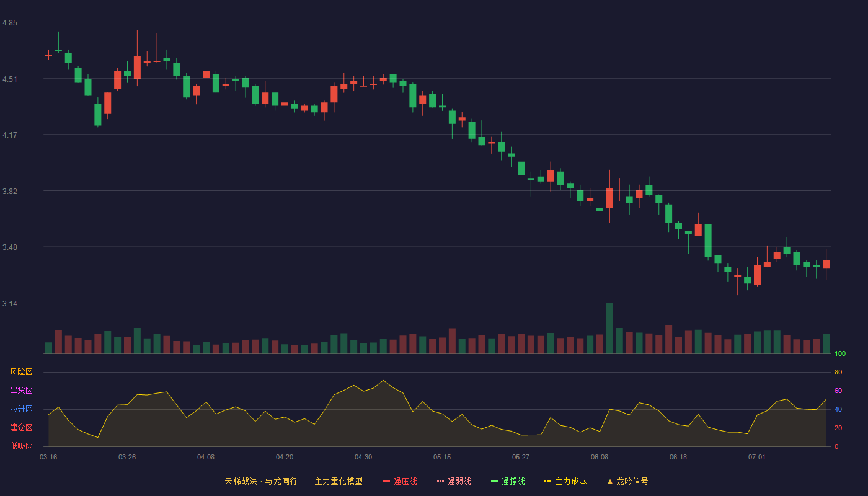The image size is (868, 496).
Task: Click the 云梯战法 主力量化模型 legend title
Action: [293, 481]
